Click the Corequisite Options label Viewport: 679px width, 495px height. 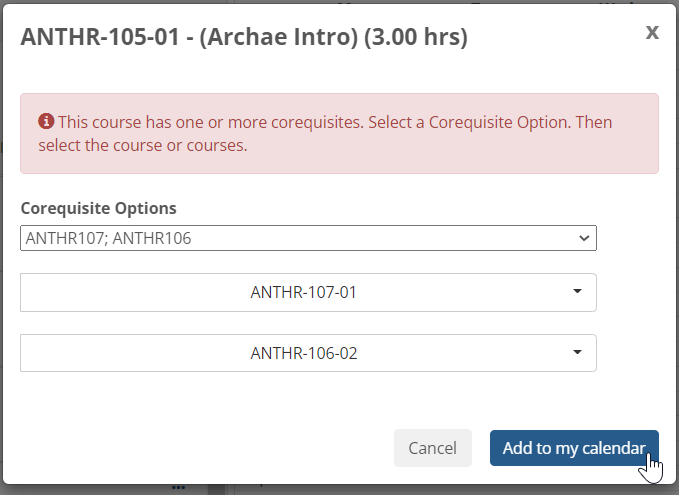pyautogui.click(x=98, y=208)
